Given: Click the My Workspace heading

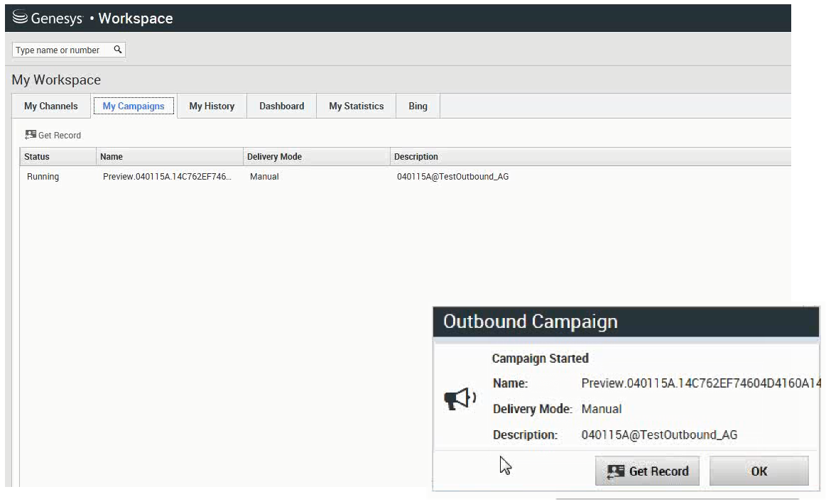Looking at the screenshot, I should pyautogui.click(x=56, y=80).
